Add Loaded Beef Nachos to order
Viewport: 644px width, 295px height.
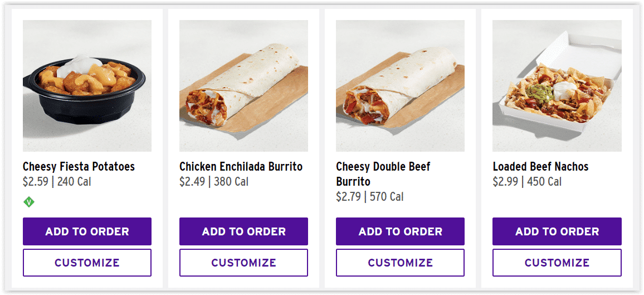tap(557, 231)
